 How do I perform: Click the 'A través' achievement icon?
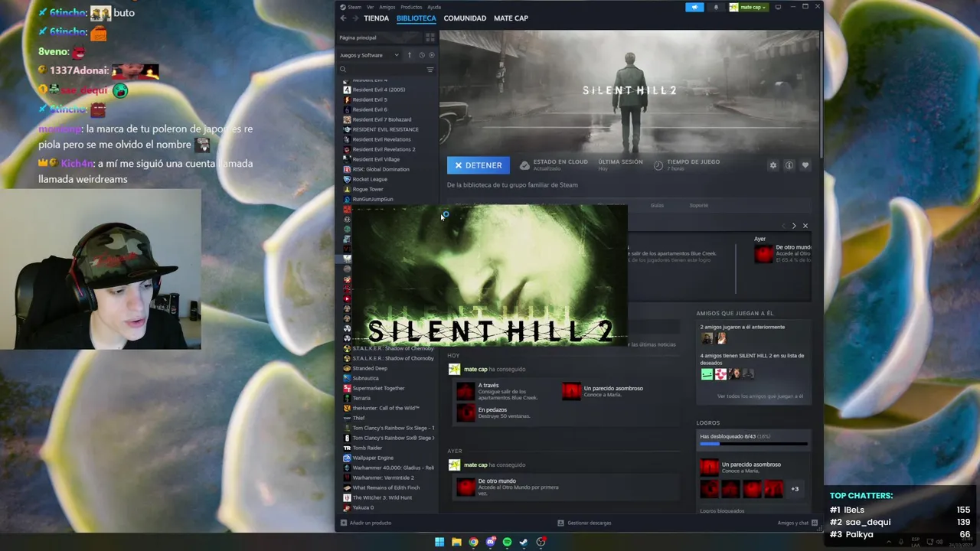coord(465,391)
